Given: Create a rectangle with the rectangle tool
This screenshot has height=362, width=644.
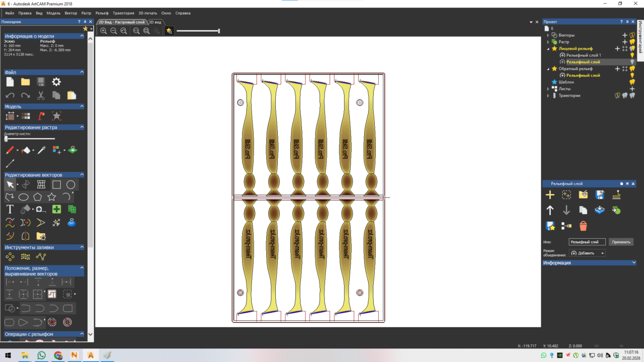Looking at the screenshot, I should [x=56, y=185].
